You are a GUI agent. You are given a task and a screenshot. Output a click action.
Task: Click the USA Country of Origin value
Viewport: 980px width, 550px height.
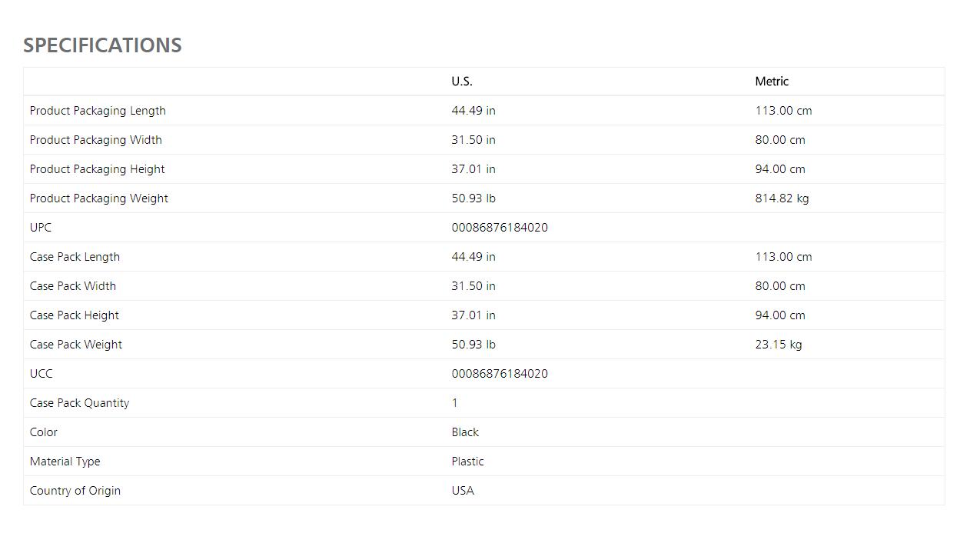[x=463, y=491]
